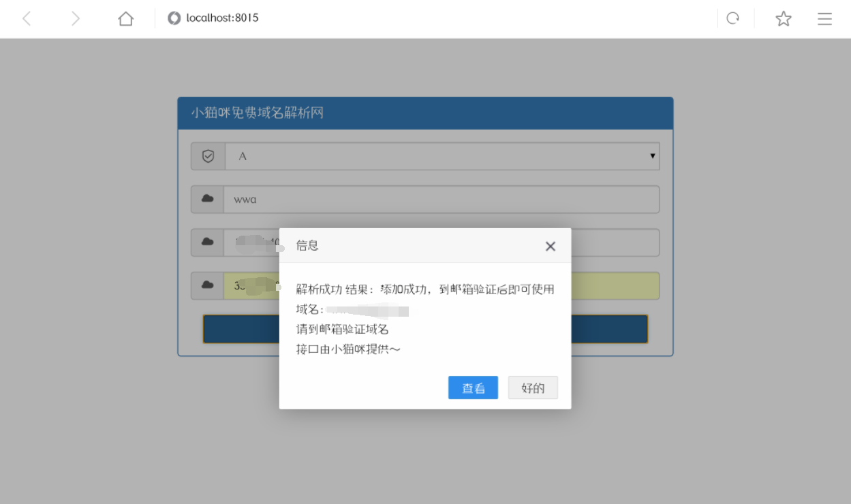Open the browser hamburger menu

(x=824, y=18)
